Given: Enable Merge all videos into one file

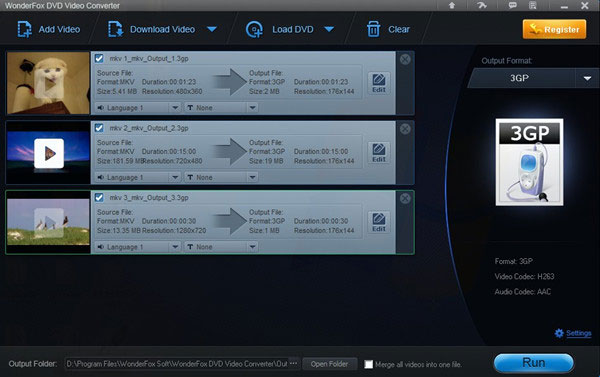Looking at the screenshot, I should click(x=368, y=364).
